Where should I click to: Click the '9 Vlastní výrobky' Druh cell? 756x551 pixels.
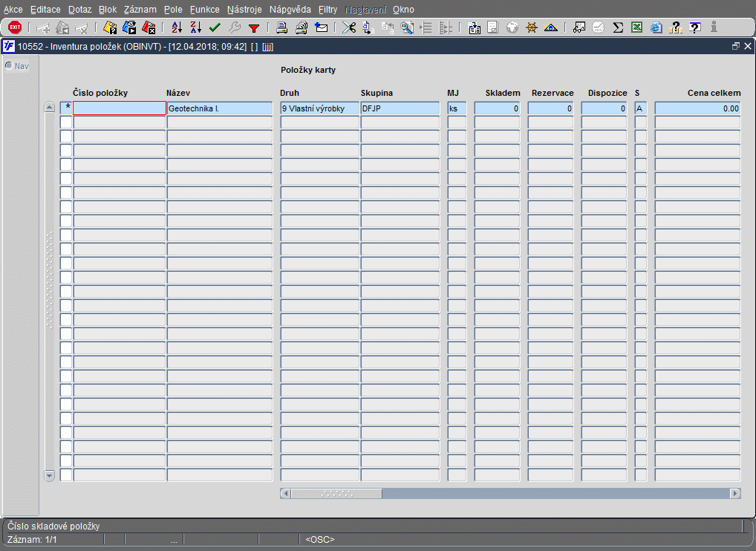(319, 108)
